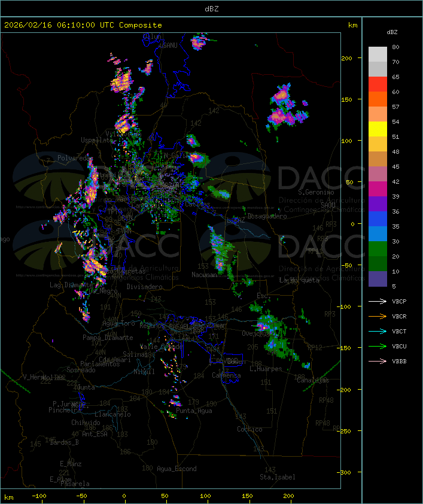
Task: Pick the royal blue 35-36 dBZ swatch
Action: pos(378,219)
